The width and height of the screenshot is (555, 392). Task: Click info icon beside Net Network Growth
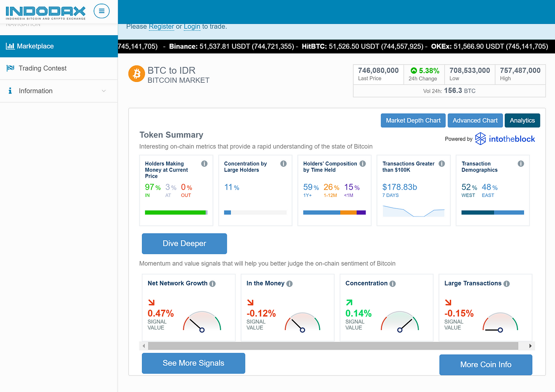(x=212, y=284)
